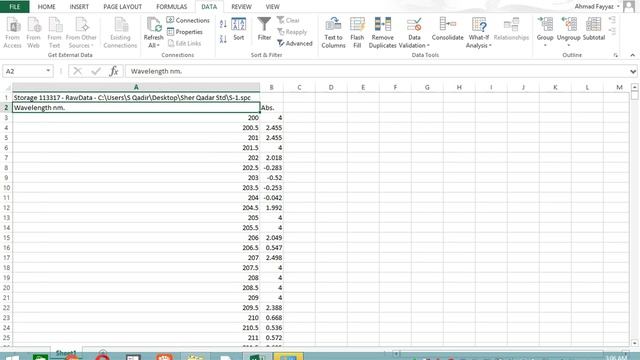This screenshot has width=640, height=360.
Task: Open Existing Connections
Action: (120, 33)
